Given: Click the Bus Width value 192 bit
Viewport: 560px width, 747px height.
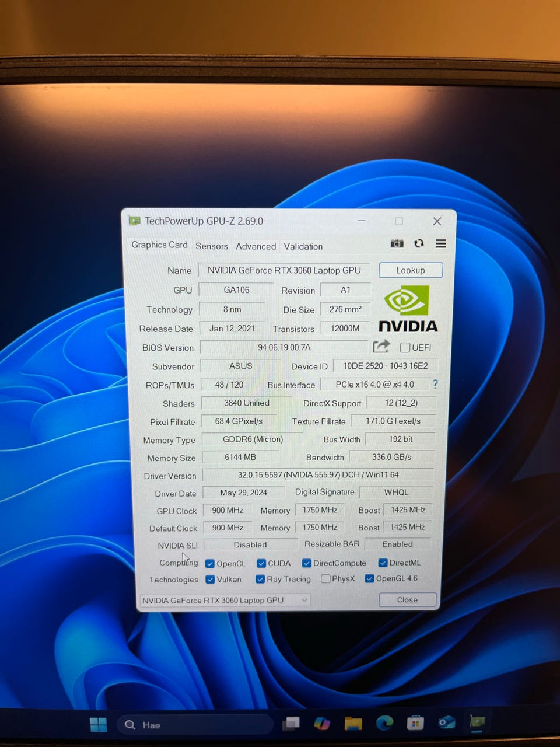Looking at the screenshot, I should pyautogui.click(x=400, y=439).
